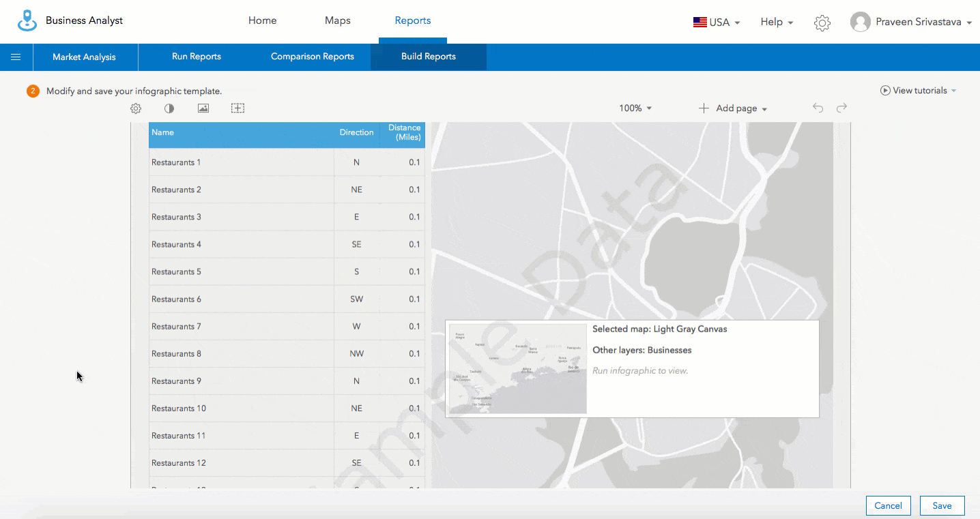Switch to Run Reports
Screen dimensions: 980x519
[x=197, y=57]
